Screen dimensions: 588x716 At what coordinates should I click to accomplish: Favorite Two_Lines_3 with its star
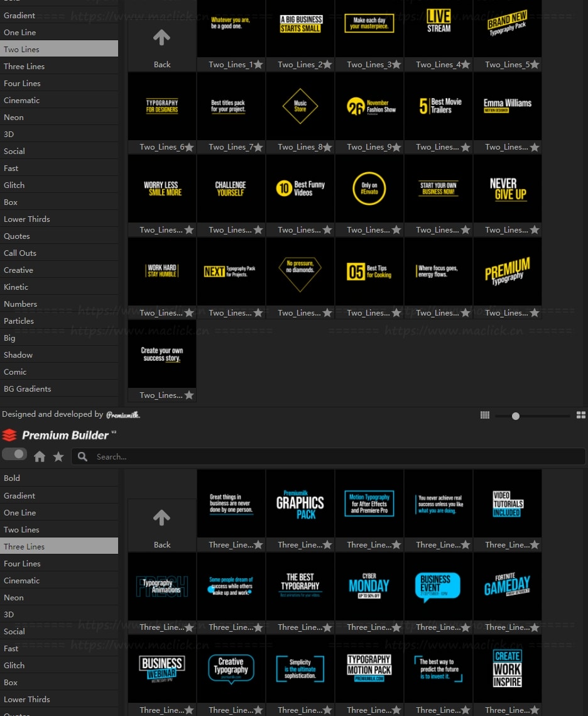396,64
